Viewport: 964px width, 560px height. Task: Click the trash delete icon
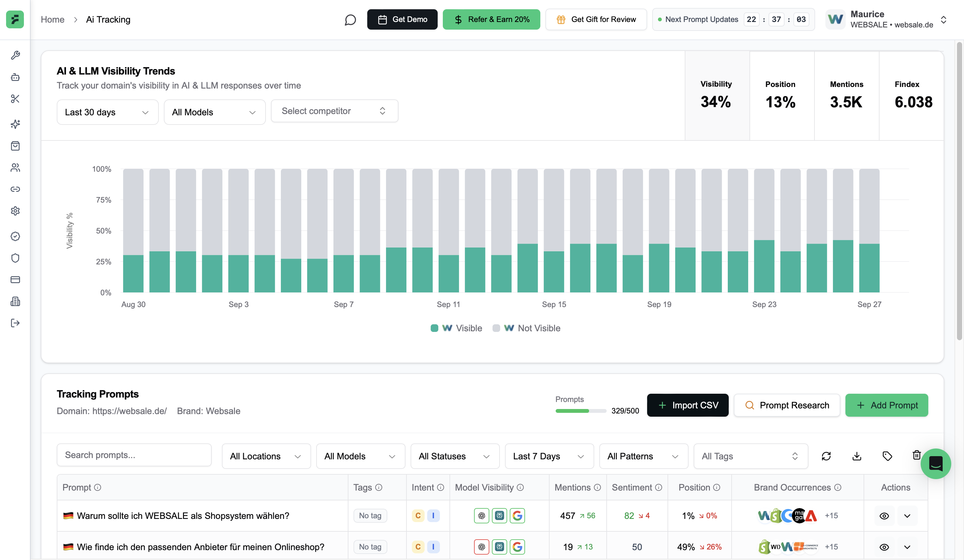(x=916, y=455)
